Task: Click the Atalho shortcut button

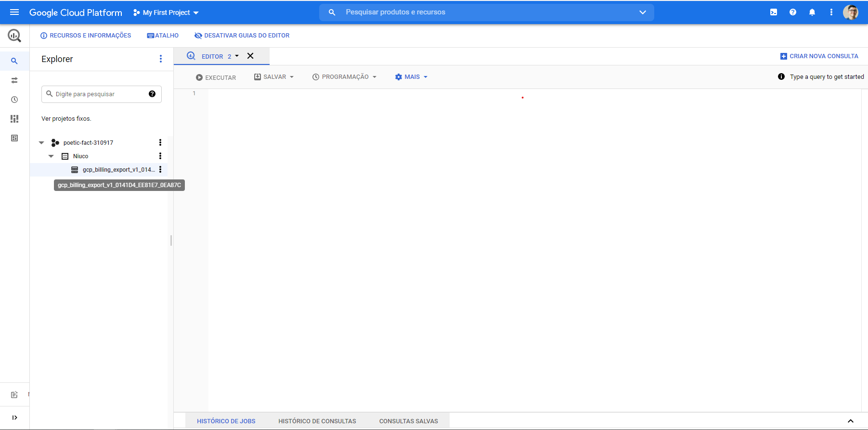Action: click(x=163, y=36)
